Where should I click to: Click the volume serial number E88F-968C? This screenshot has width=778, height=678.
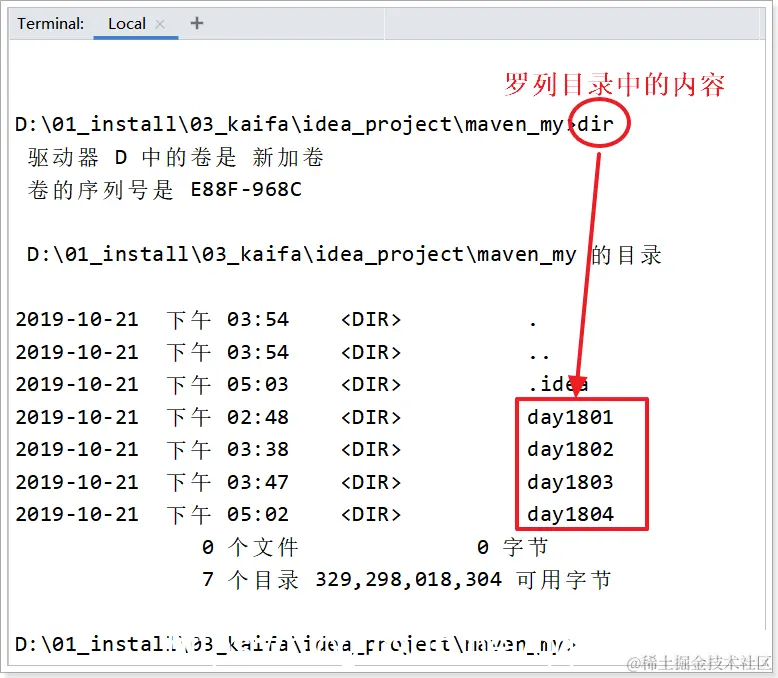pos(246,190)
